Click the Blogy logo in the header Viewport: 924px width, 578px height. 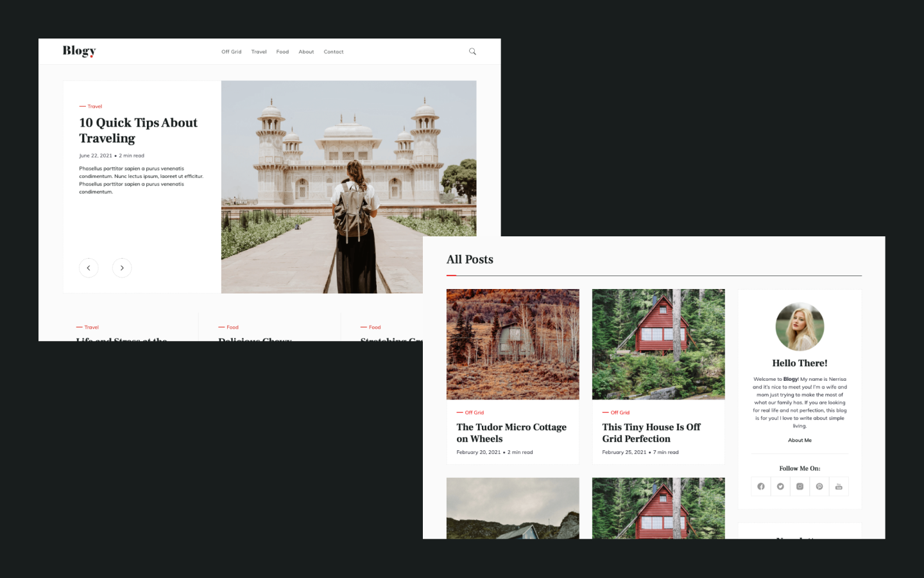pos(79,51)
